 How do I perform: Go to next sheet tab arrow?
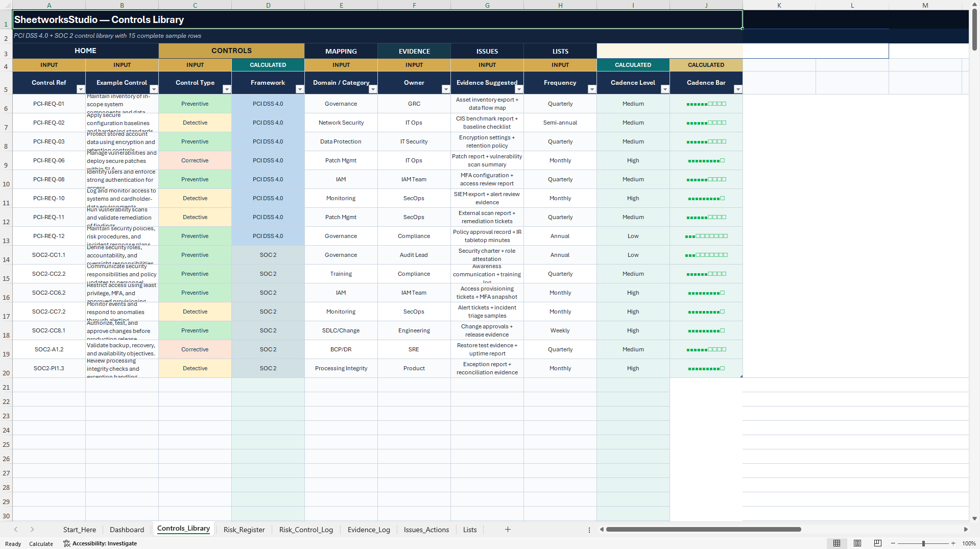pyautogui.click(x=32, y=530)
